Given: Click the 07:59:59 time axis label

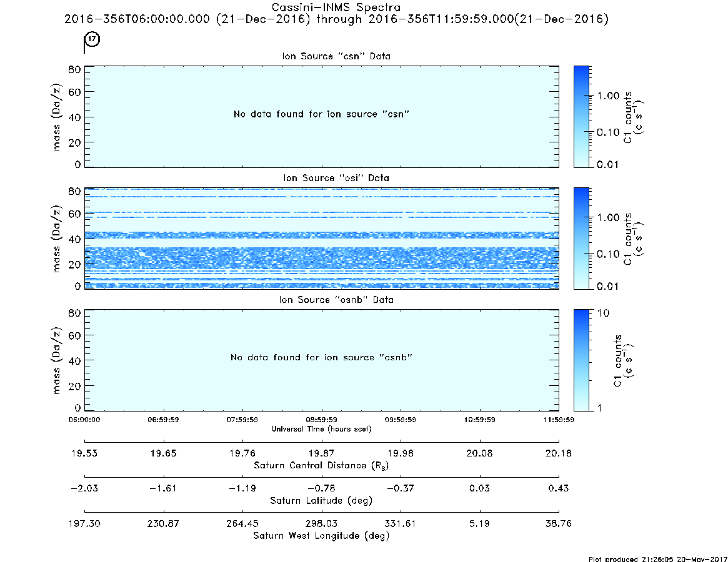Looking at the screenshot, I should (242, 420).
